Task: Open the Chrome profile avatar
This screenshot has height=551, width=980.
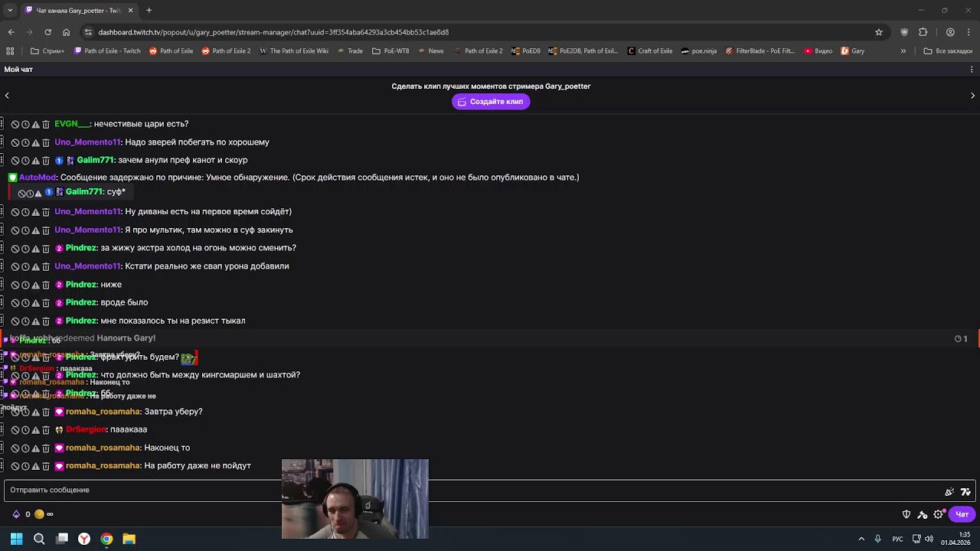Action: point(950,32)
